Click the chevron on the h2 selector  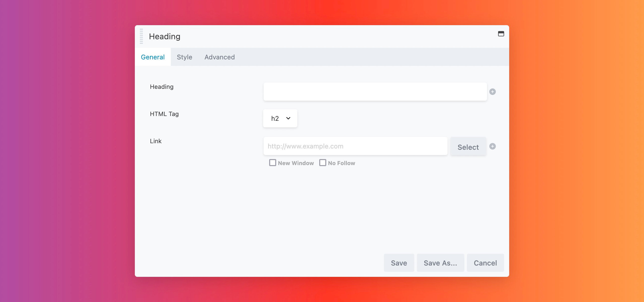pos(288,118)
